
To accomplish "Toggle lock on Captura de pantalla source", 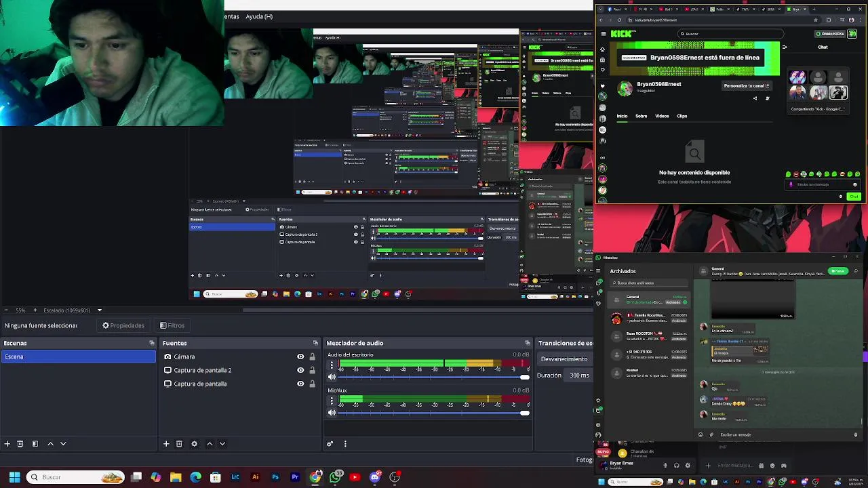I will click(x=312, y=384).
